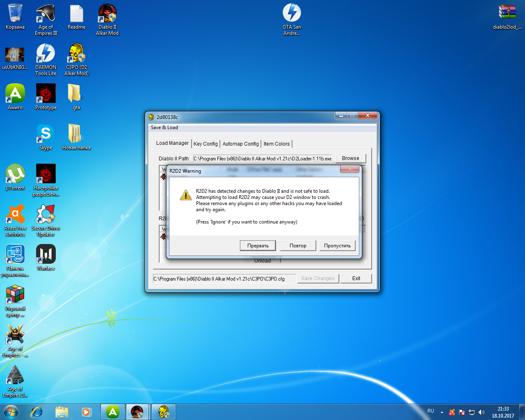Launch the Age of Empires samurai-helmet shortcut
The height and width of the screenshot is (420, 525).
point(15,341)
